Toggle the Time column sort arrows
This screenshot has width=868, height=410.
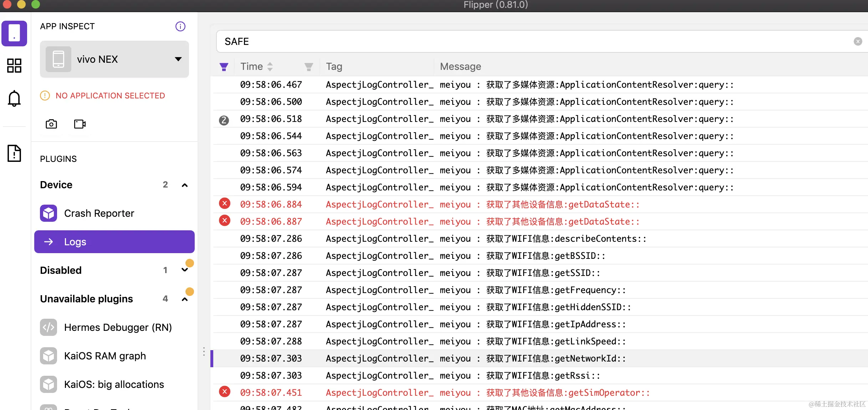click(x=270, y=67)
